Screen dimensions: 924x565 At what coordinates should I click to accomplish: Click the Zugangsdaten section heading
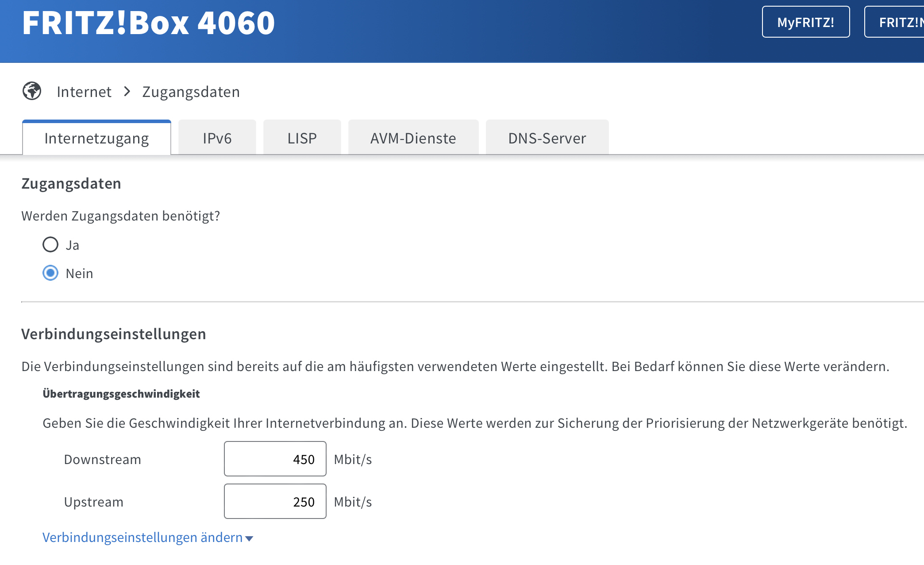coord(71,183)
